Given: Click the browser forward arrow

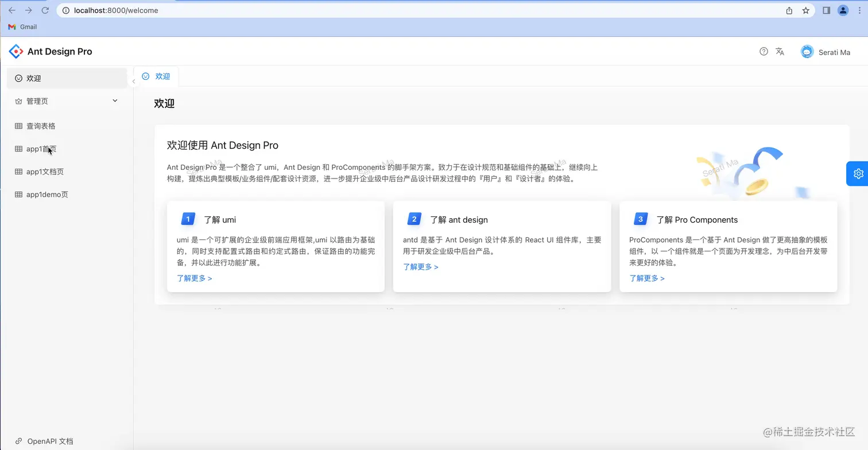Looking at the screenshot, I should (29, 10).
